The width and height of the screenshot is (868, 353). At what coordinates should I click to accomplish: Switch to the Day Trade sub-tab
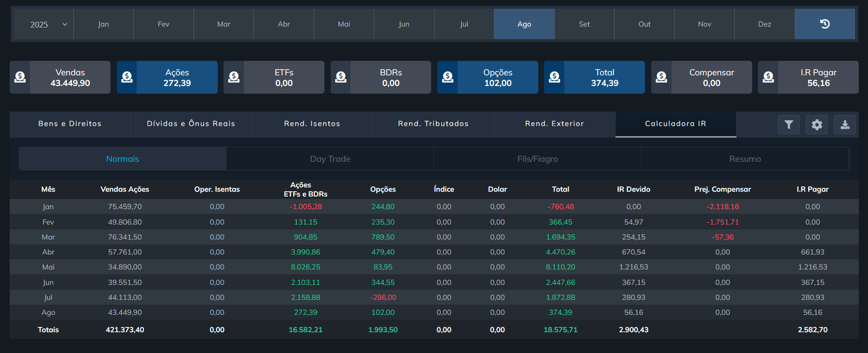click(x=330, y=159)
